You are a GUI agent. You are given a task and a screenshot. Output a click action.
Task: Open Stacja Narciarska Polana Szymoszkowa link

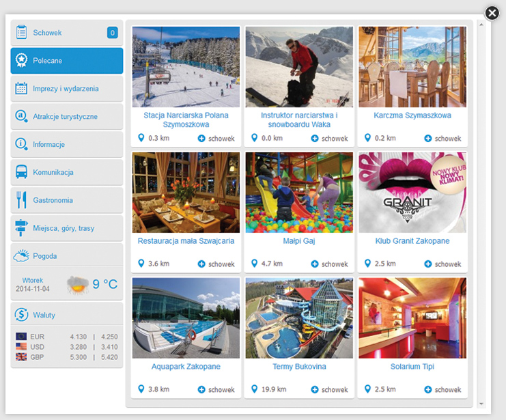point(186,120)
